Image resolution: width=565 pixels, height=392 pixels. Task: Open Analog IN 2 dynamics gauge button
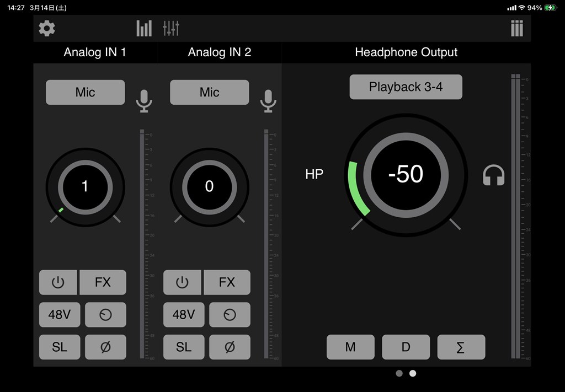click(x=230, y=314)
